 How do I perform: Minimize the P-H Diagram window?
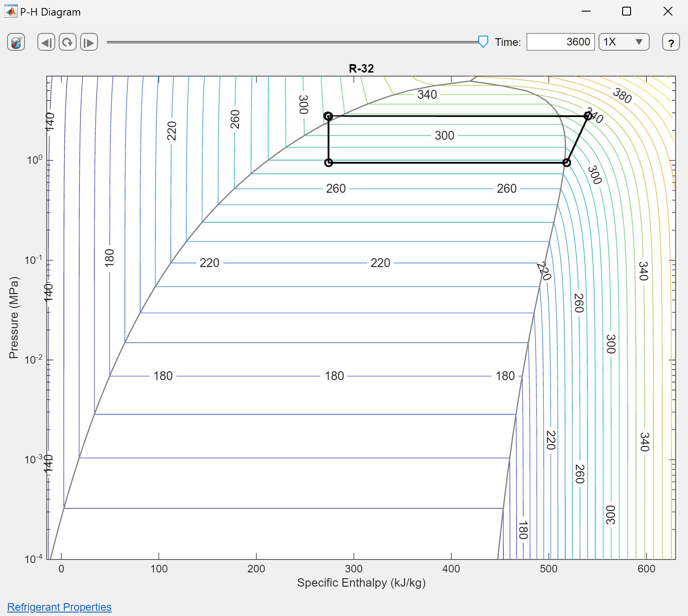(x=586, y=12)
